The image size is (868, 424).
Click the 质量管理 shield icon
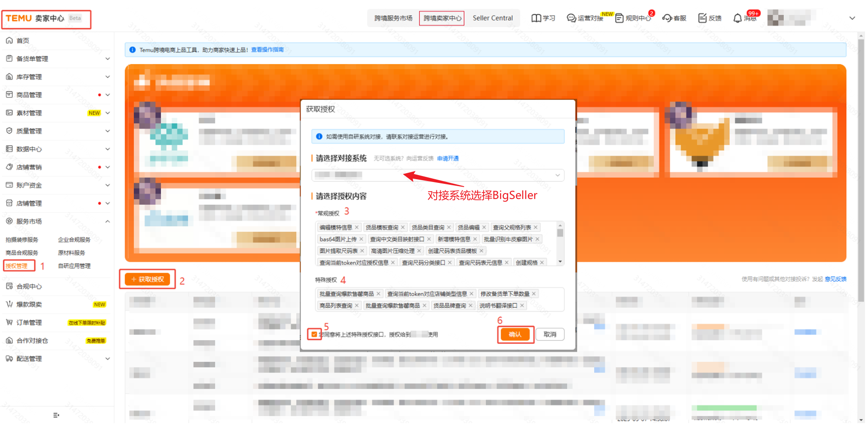tap(9, 131)
